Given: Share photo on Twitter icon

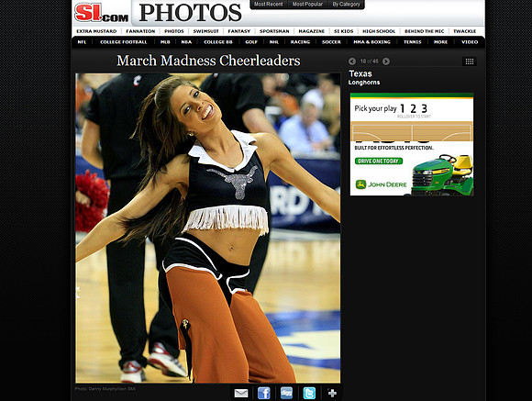Looking at the screenshot, I should [309, 393].
